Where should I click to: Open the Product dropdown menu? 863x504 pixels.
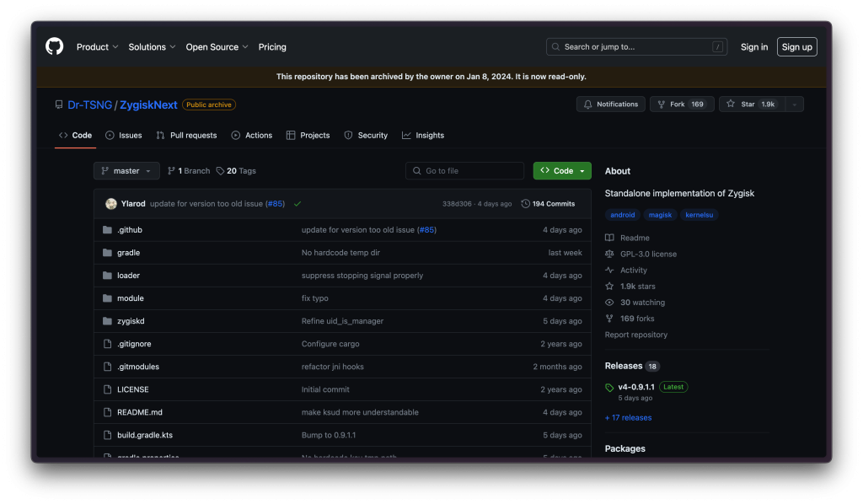coord(98,46)
